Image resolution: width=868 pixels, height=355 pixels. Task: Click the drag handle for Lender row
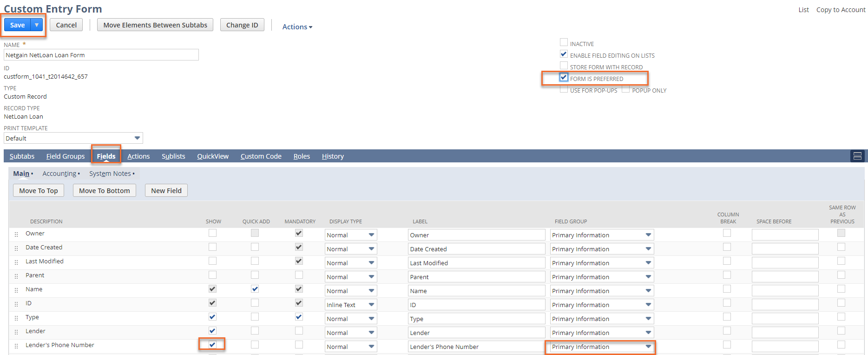[x=16, y=332]
